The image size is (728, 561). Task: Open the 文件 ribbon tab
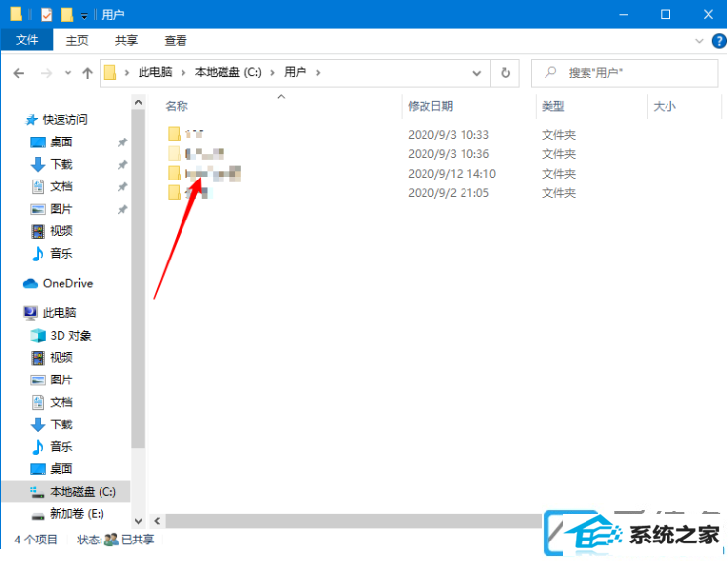[27, 40]
